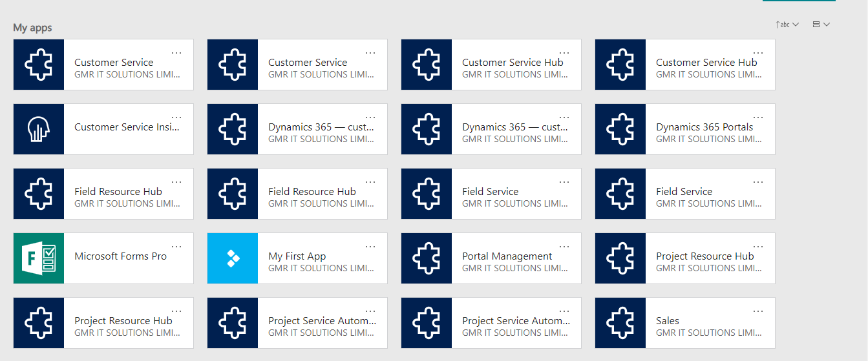
Task: Launch the Sales app title
Action: tap(668, 321)
